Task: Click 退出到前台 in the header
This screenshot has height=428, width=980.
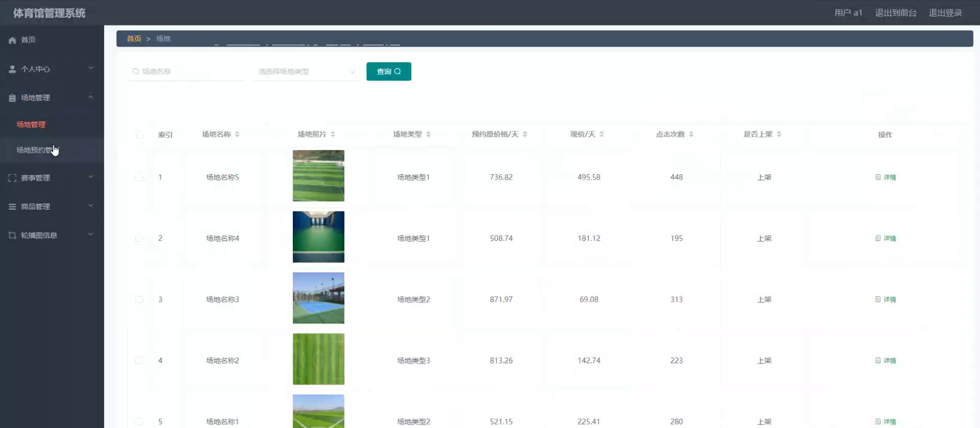Action: (x=895, y=13)
